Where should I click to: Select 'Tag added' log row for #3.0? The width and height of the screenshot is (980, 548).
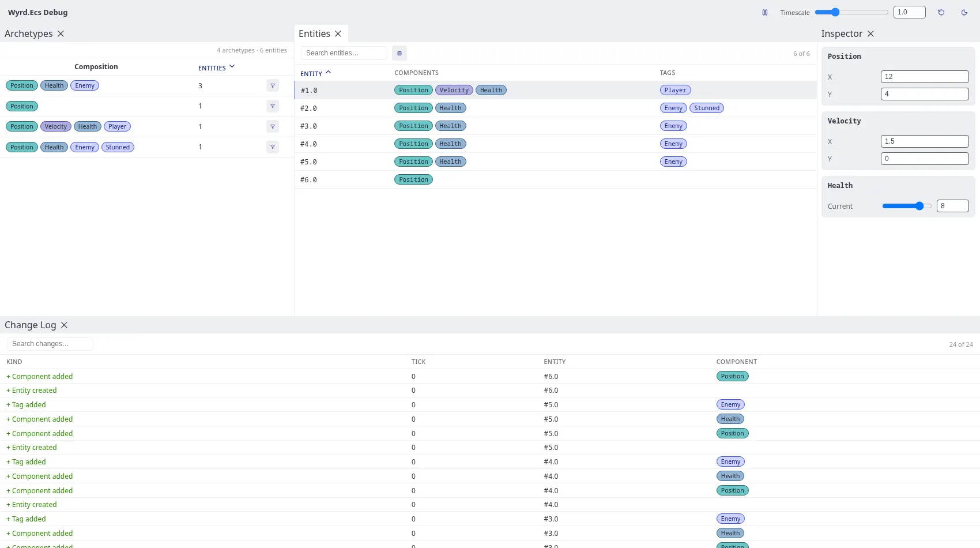490,519
